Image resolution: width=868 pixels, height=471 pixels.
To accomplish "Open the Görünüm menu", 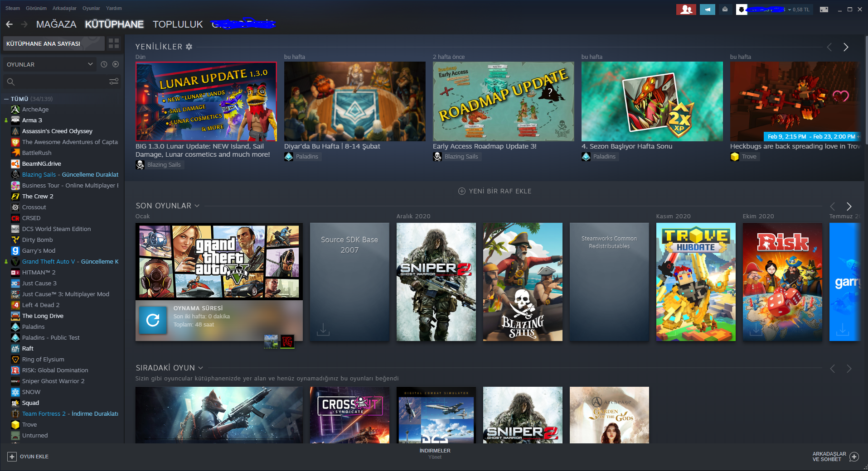I will (36, 8).
